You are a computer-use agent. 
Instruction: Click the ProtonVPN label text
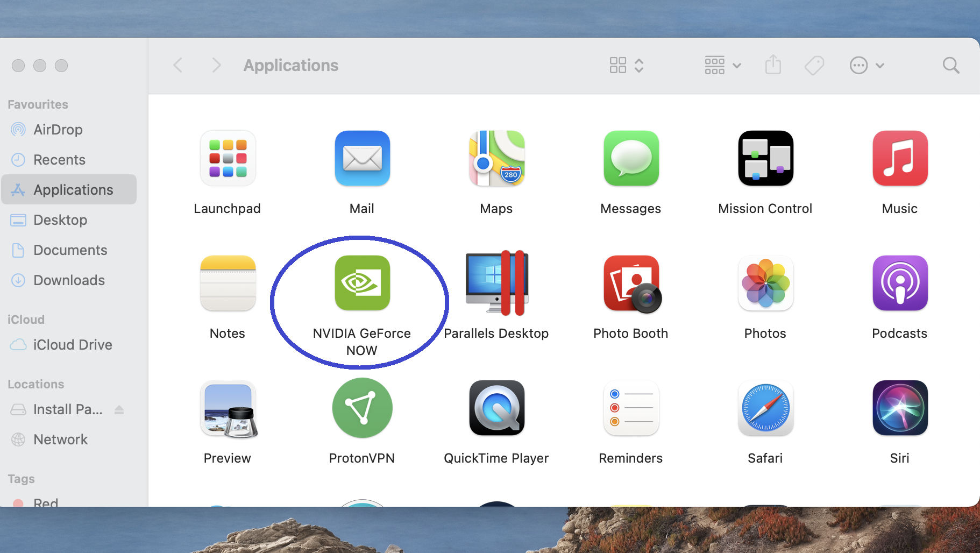pos(362,458)
